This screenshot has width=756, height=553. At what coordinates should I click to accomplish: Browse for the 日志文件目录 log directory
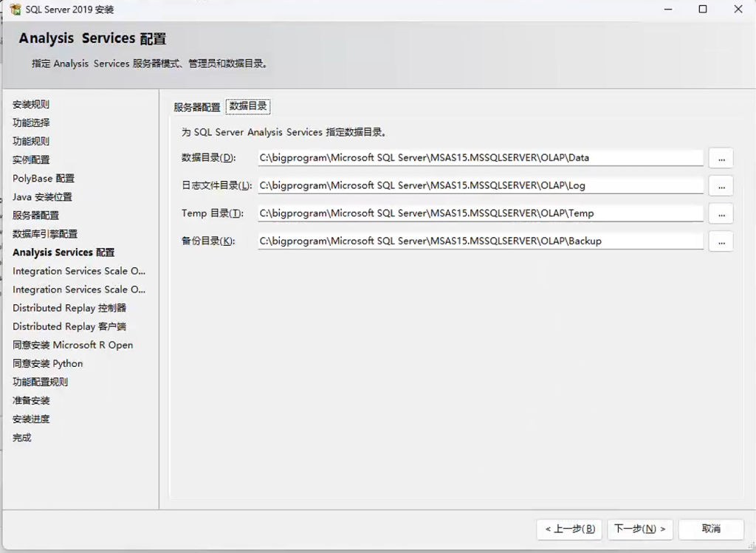tap(721, 186)
